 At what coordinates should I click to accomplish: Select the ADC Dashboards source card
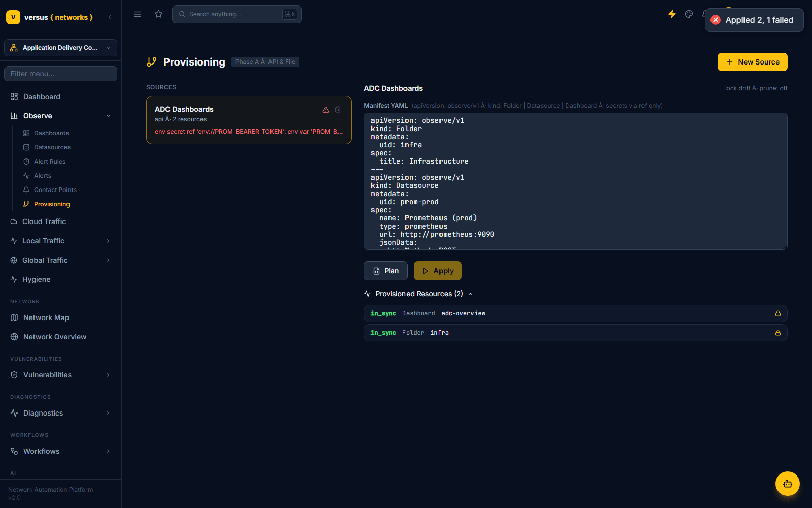pos(249,120)
